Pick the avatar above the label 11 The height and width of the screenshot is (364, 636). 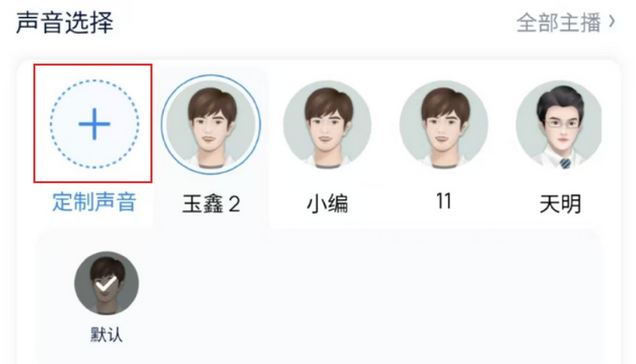pyautogui.click(x=444, y=124)
